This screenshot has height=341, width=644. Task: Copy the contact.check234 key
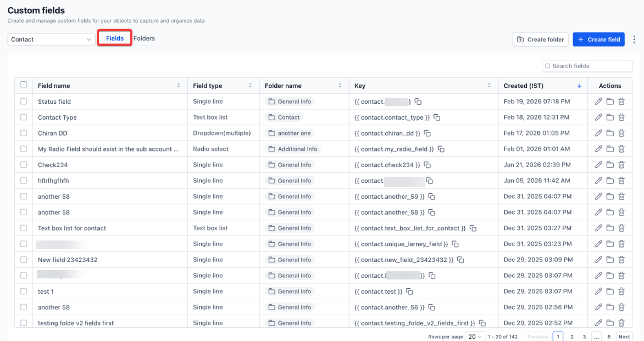(x=427, y=165)
